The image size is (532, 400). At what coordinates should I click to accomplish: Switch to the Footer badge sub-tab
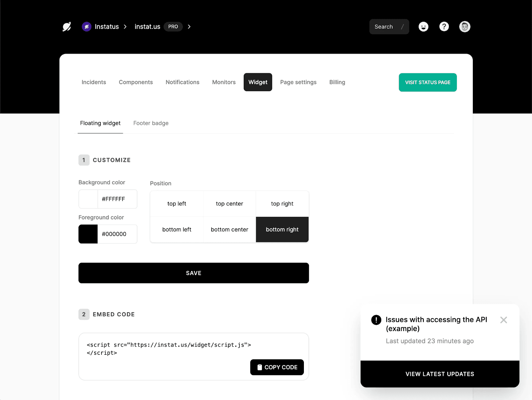[151, 123]
